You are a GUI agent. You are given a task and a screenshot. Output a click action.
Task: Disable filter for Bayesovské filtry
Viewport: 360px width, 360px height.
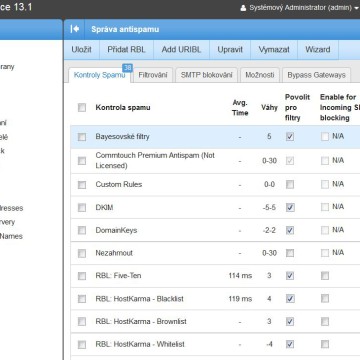pos(290,136)
